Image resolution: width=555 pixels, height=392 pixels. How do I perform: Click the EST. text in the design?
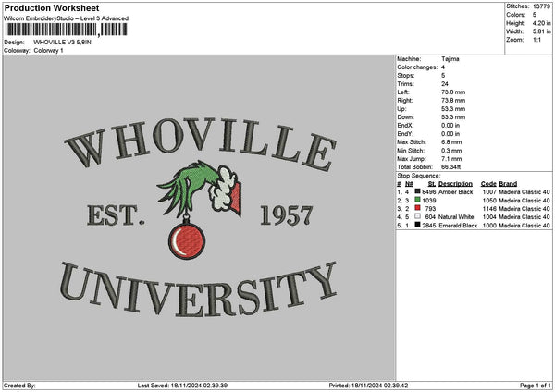click(x=116, y=215)
